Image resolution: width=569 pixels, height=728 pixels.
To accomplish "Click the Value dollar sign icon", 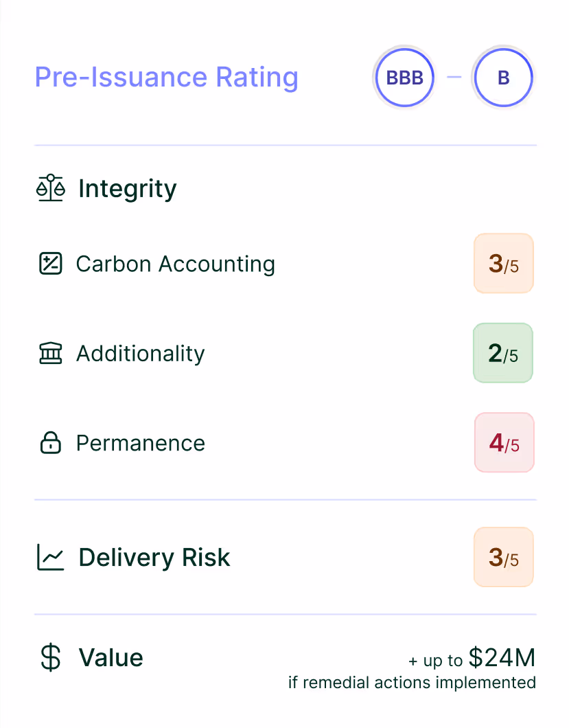I will (x=50, y=658).
